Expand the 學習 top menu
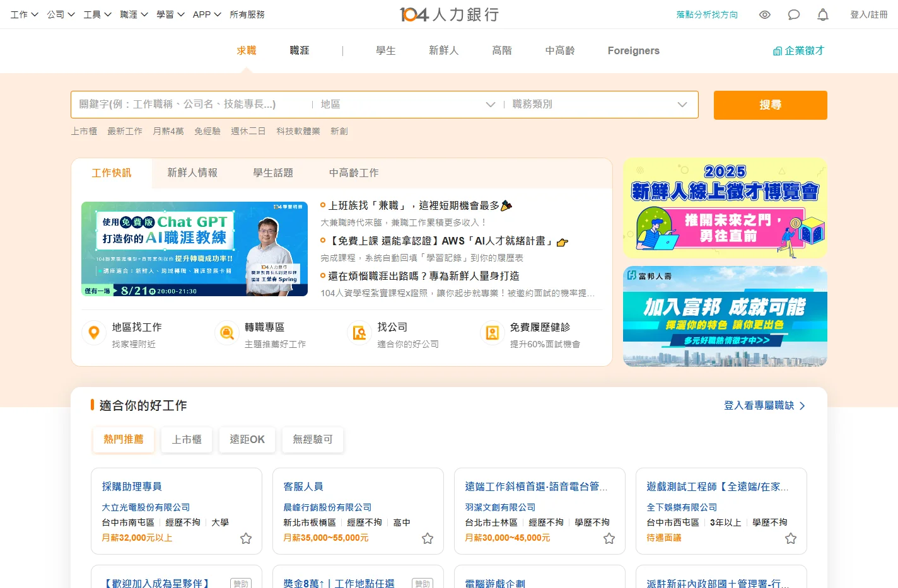 click(x=170, y=14)
